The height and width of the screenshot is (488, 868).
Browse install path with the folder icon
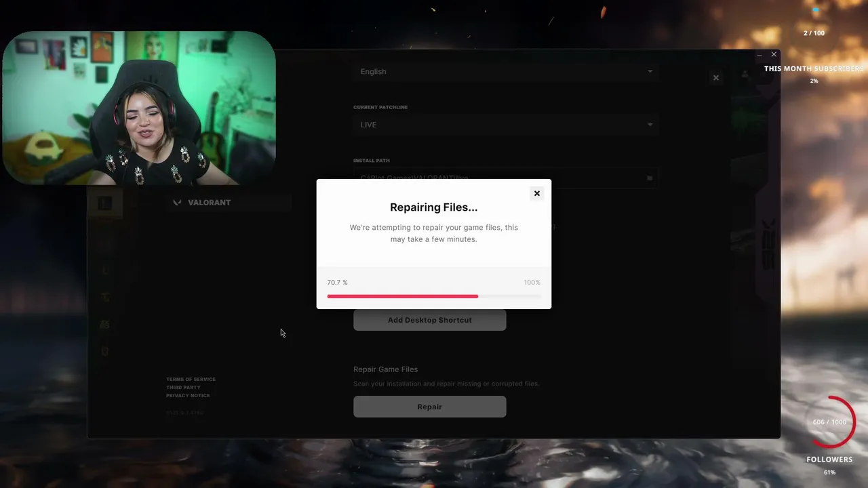[649, 178]
